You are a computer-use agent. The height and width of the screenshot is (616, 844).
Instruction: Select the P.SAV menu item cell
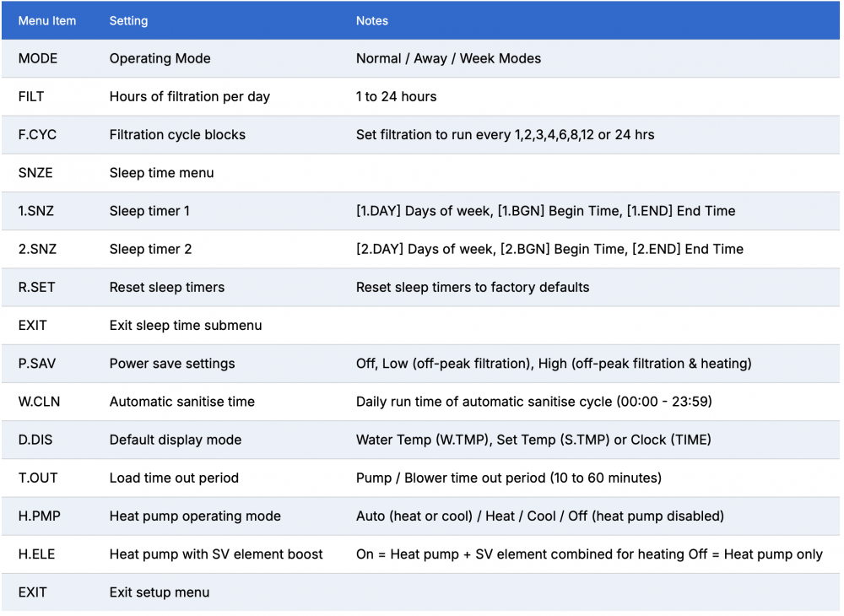(x=37, y=365)
